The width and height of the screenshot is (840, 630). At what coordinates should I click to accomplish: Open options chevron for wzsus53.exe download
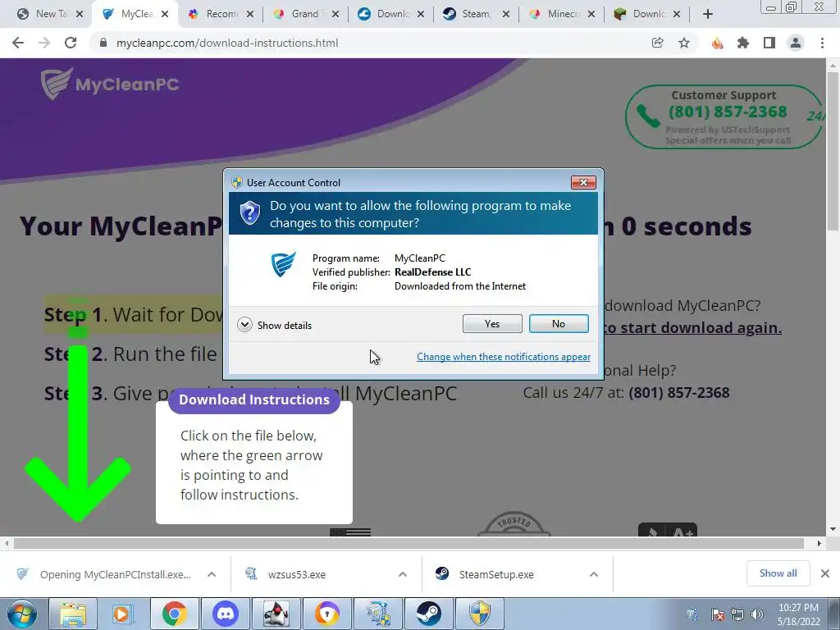click(x=403, y=574)
